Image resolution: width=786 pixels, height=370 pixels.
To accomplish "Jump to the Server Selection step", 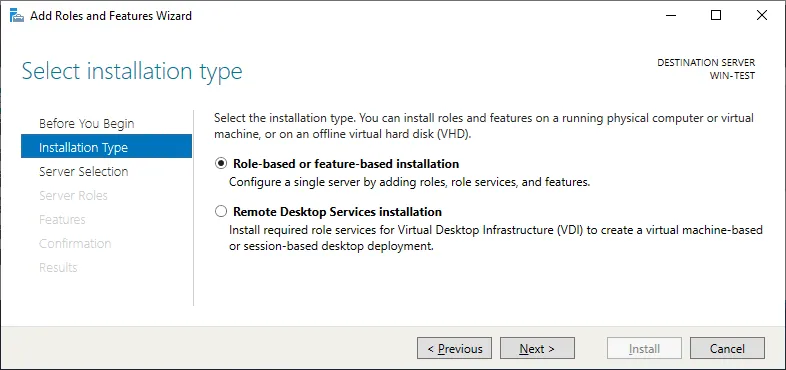I will click(84, 171).
